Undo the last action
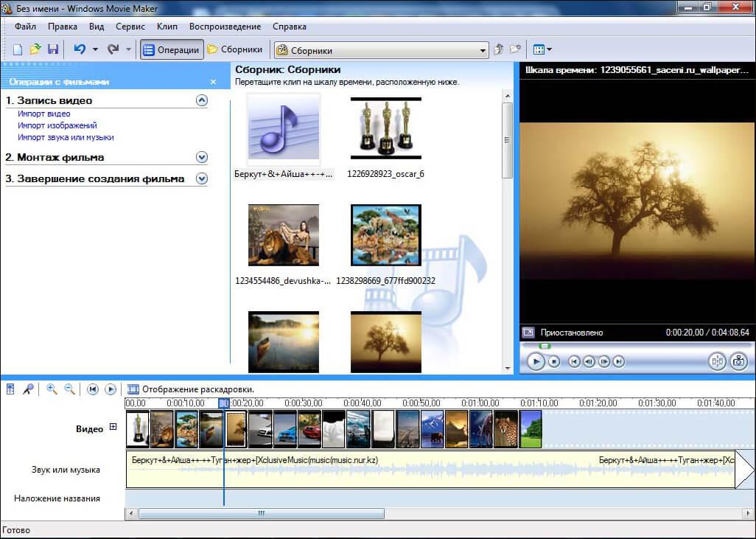The height and width of the screenshot is (539, 756). pyautogui.click(x=80, y=49)
